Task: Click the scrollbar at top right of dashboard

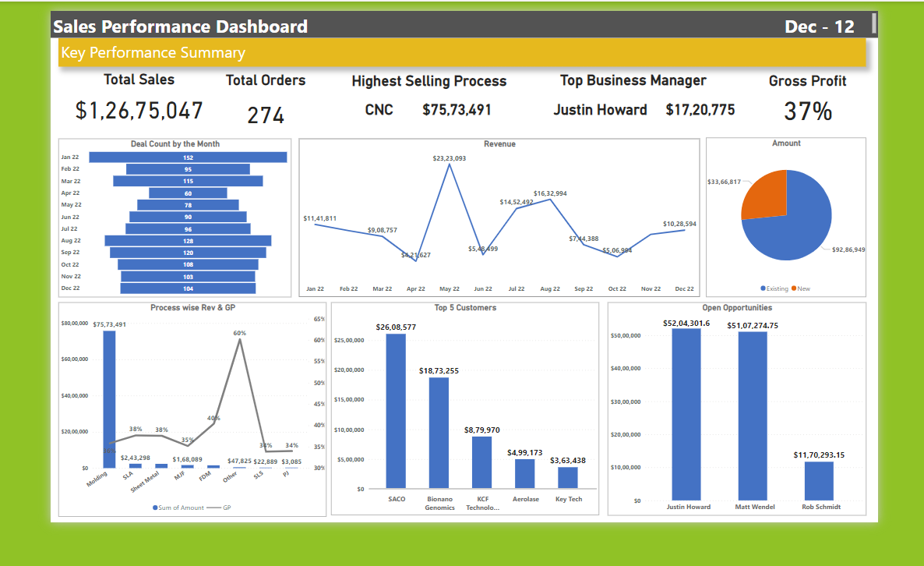Action: (874, 23)
